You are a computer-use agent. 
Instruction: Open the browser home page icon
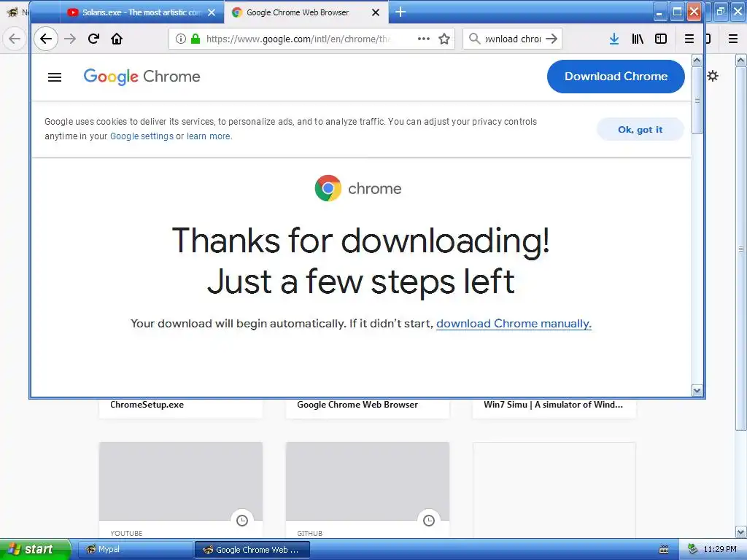(117, 39)
